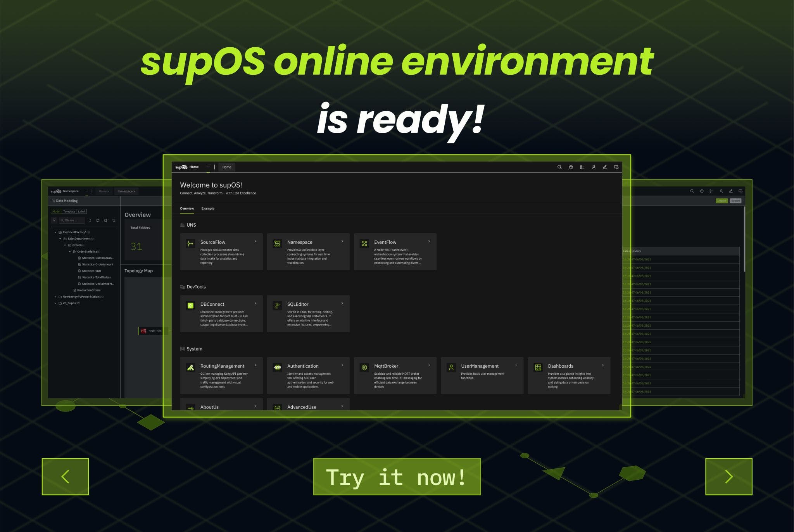
Task: Open the Dashboards card chevron
Action: point(603,365)
